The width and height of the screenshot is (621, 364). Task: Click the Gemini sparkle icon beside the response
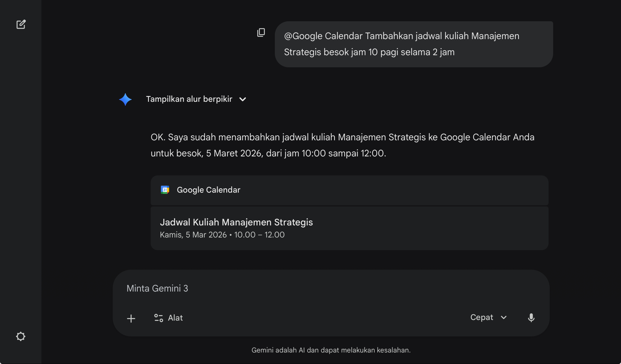(126, 99)
